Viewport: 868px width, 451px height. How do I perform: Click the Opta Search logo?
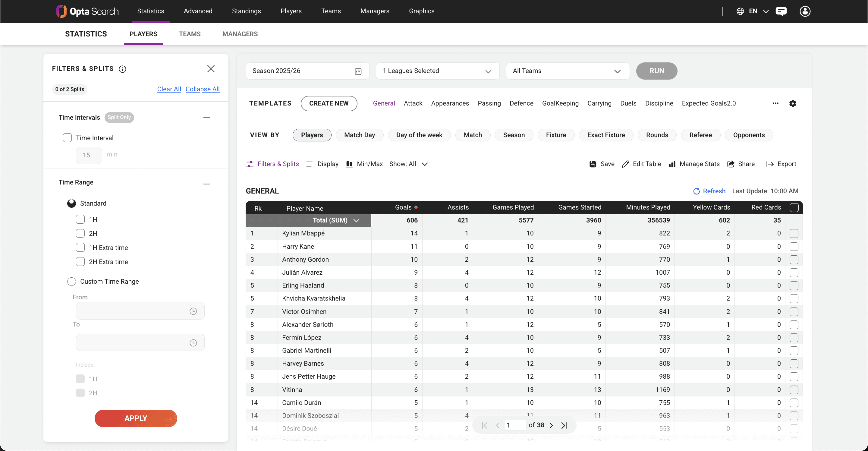pos(87,11)
